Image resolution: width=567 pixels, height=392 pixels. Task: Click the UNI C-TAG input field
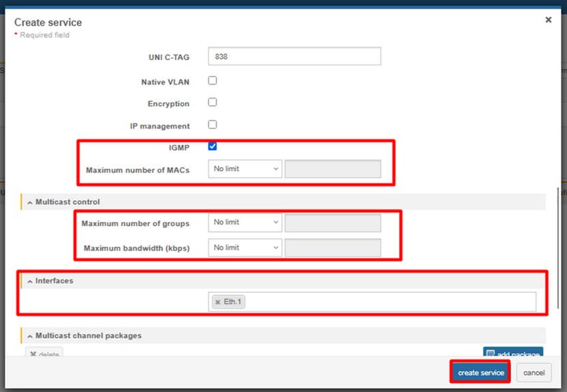pos(294,57)
